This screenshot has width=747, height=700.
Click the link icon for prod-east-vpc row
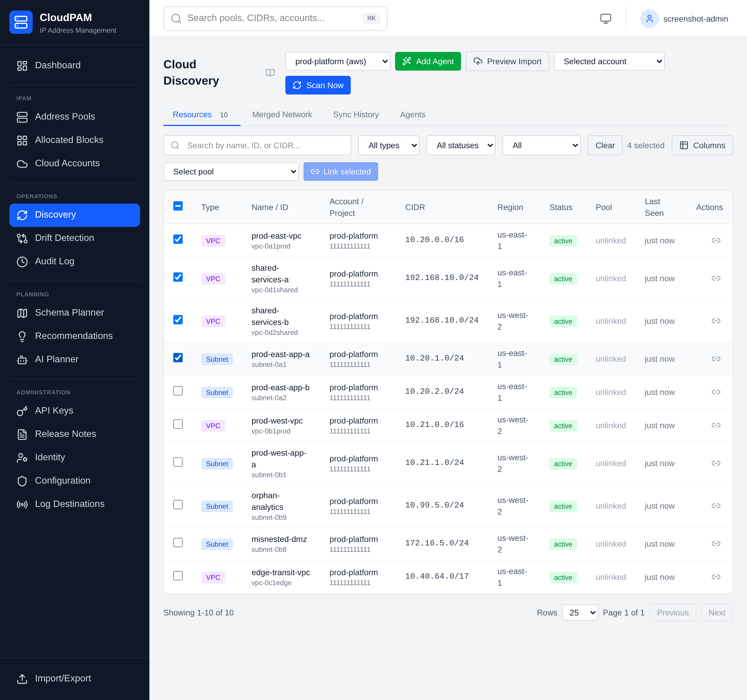click(x=716, y=240)
